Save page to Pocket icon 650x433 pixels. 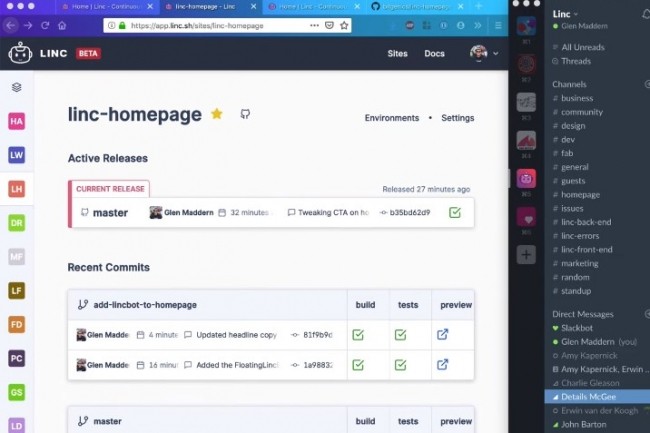[x=329, y=26]
